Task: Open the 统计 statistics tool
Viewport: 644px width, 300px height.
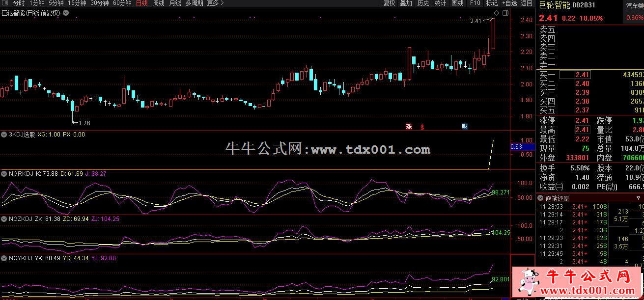Action: tap(440, 3)
